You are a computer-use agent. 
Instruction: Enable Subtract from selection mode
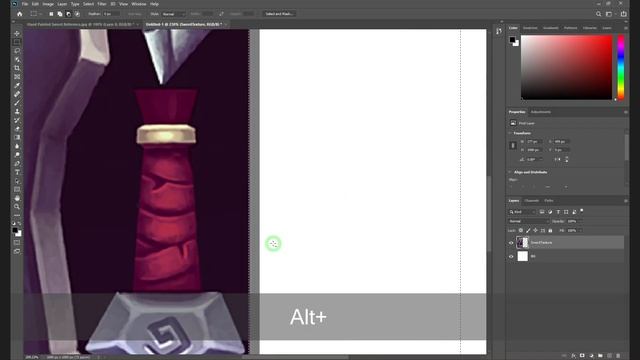click(x=68, y=14)
